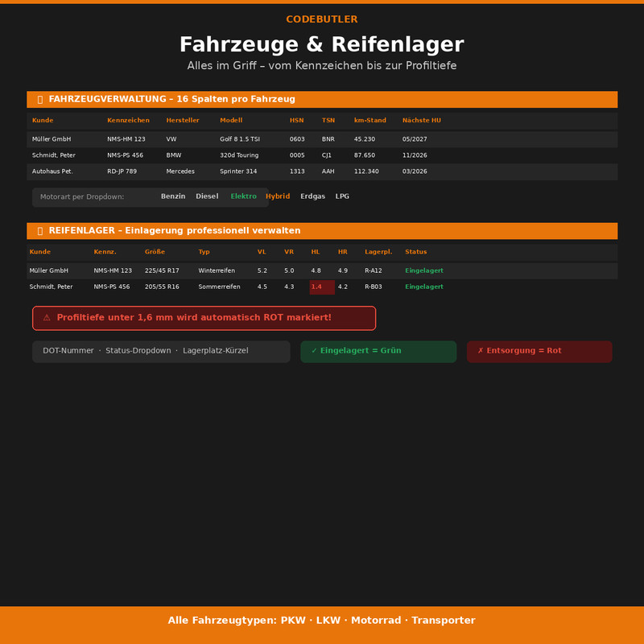The width and height of the screenshot is (644, 644).
Task: Click the HSN column header
Action: click(296, 120)
